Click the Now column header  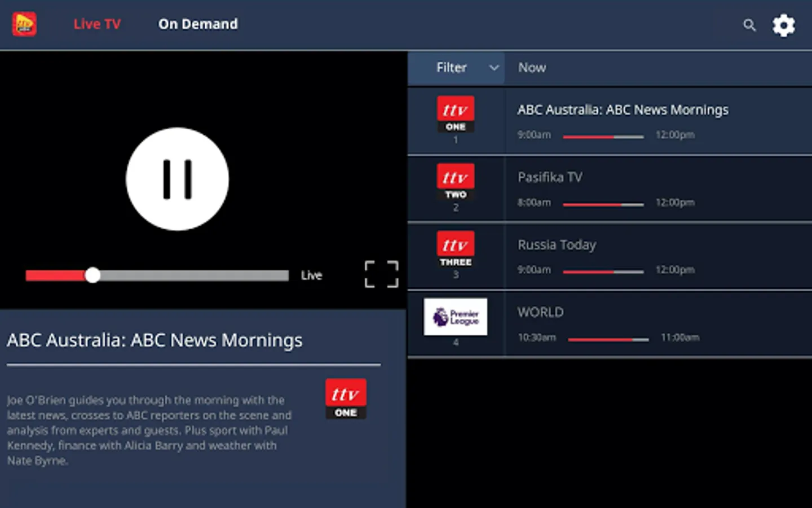click(x=532, y=68)
